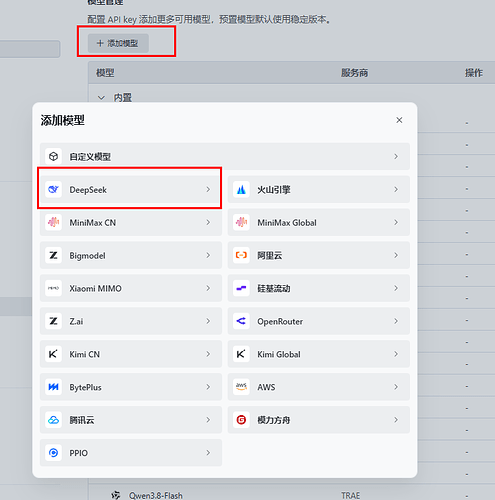This screenshot has width=495, height=500.
Task: Click the BytePlus blue logo icon
Action: click(53, 387)
